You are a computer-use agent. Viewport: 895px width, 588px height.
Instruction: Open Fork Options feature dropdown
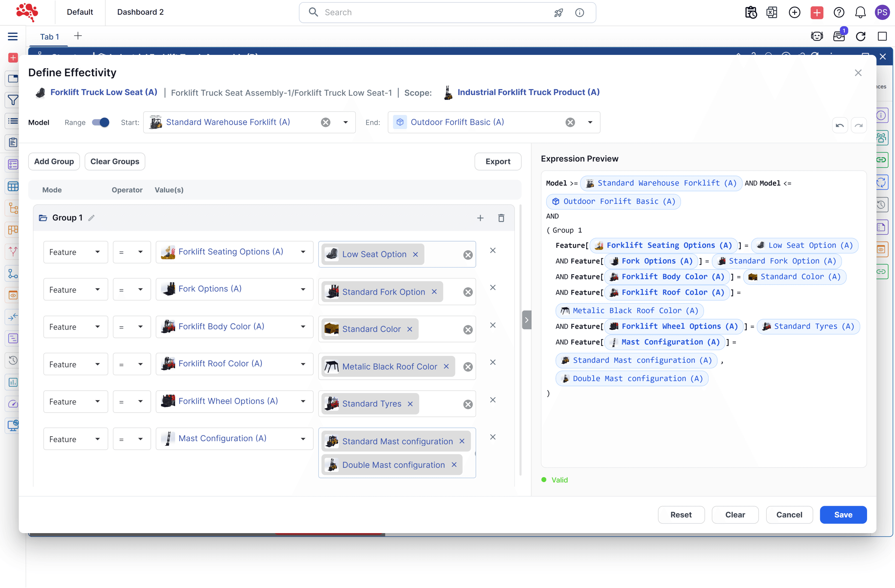235,289
